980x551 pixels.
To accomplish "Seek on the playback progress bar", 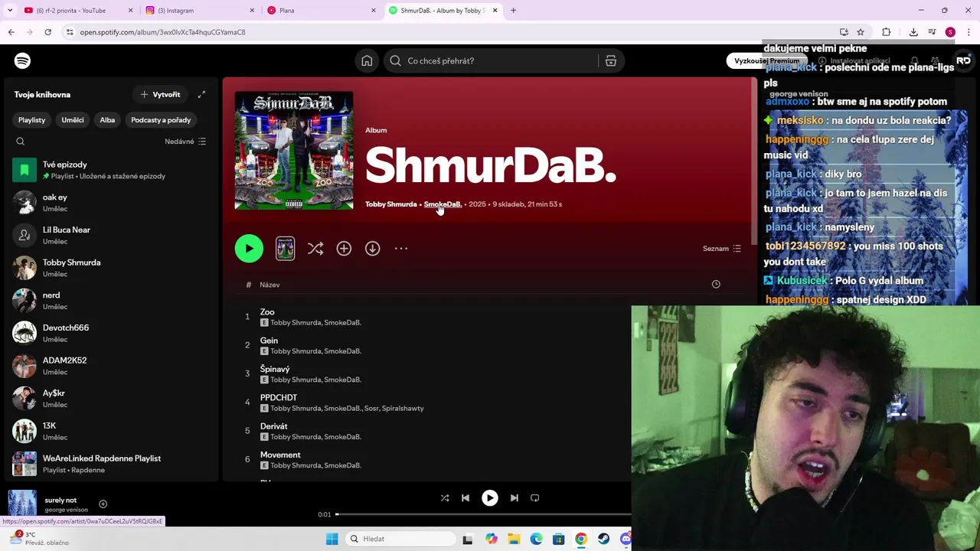I will (483, 514).
